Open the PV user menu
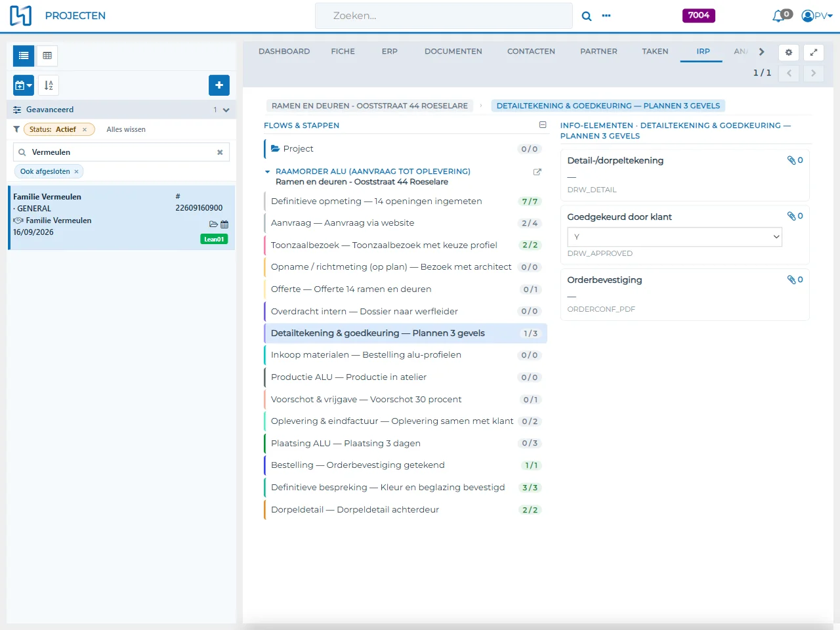Image resolution: width=840 pixels, height=630 pixels. pos(817,16)
